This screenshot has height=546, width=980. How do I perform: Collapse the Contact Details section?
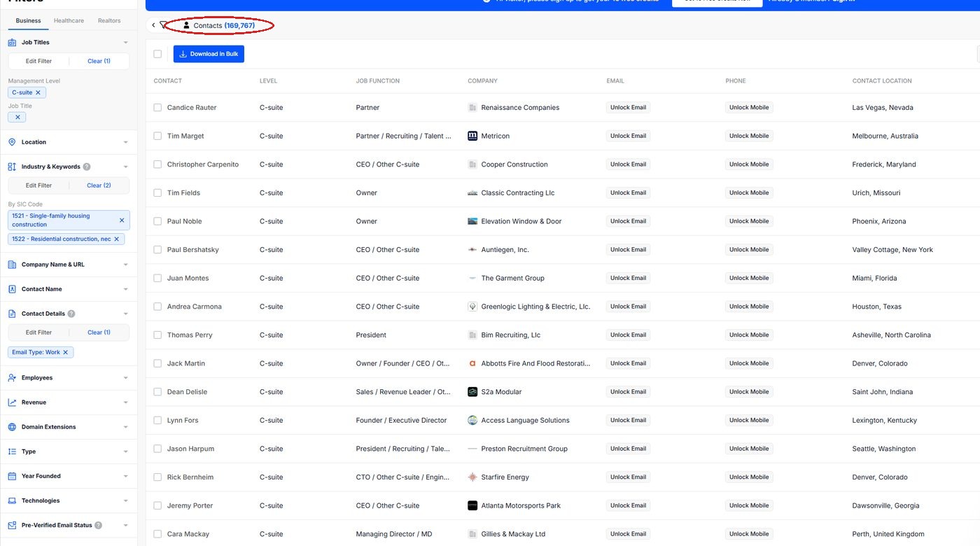coord(125,314)
